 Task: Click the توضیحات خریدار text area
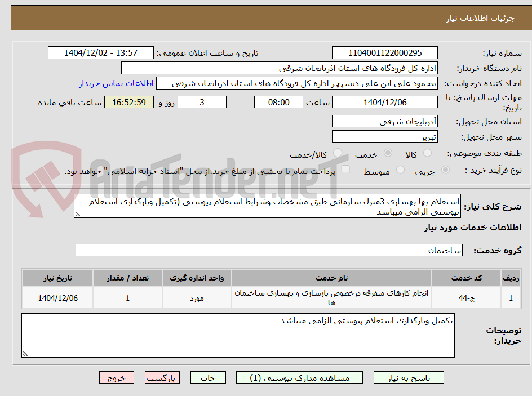tap(238, 335)
